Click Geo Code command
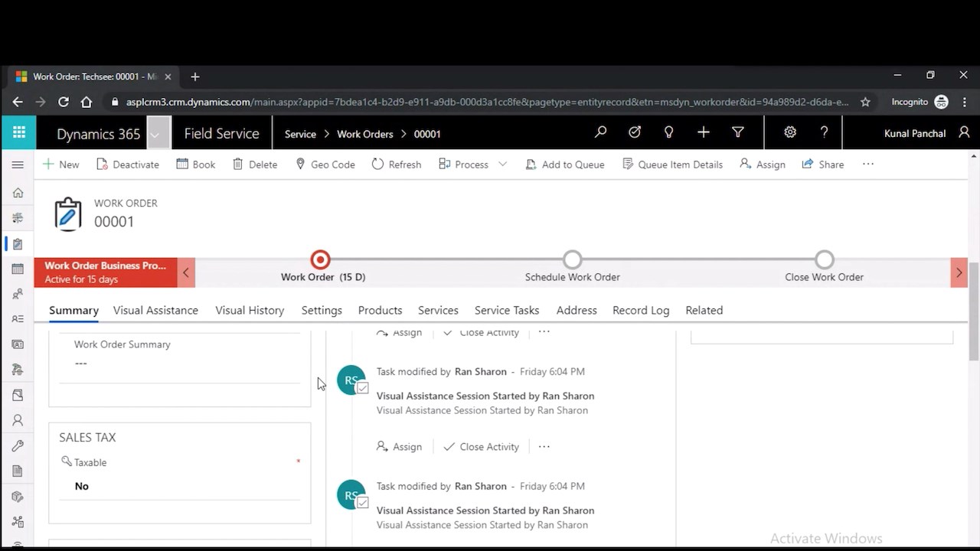The width and height of the screenshot is (980, 551). (x=325, y=165)
